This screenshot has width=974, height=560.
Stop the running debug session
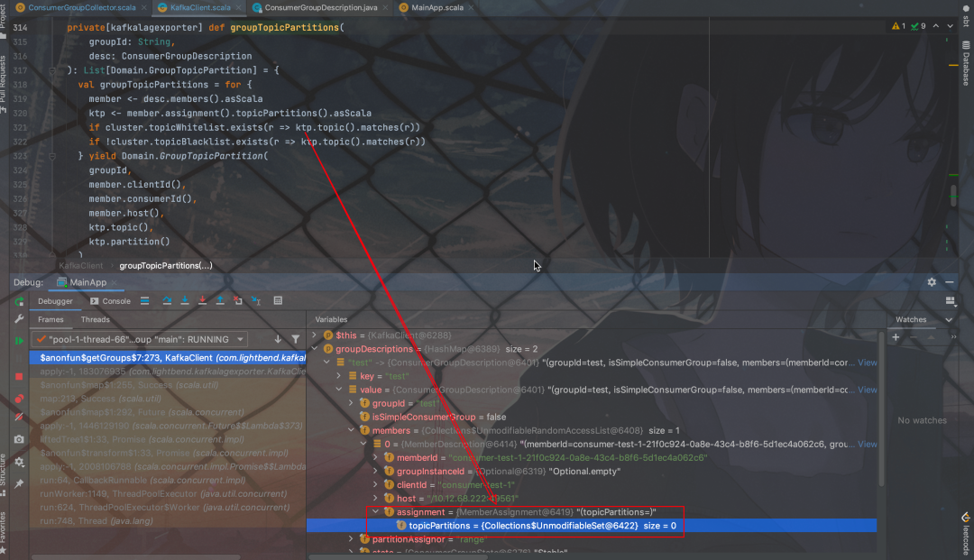(x=19, y=375)
